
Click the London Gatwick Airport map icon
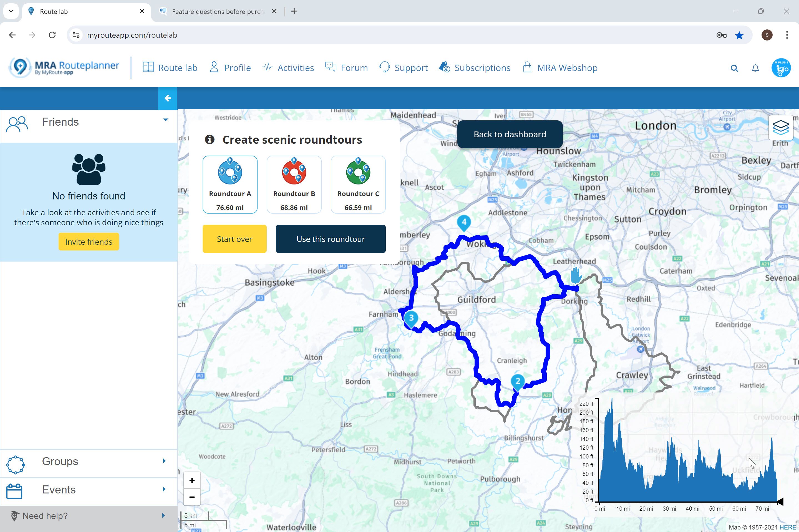(640, 349)
